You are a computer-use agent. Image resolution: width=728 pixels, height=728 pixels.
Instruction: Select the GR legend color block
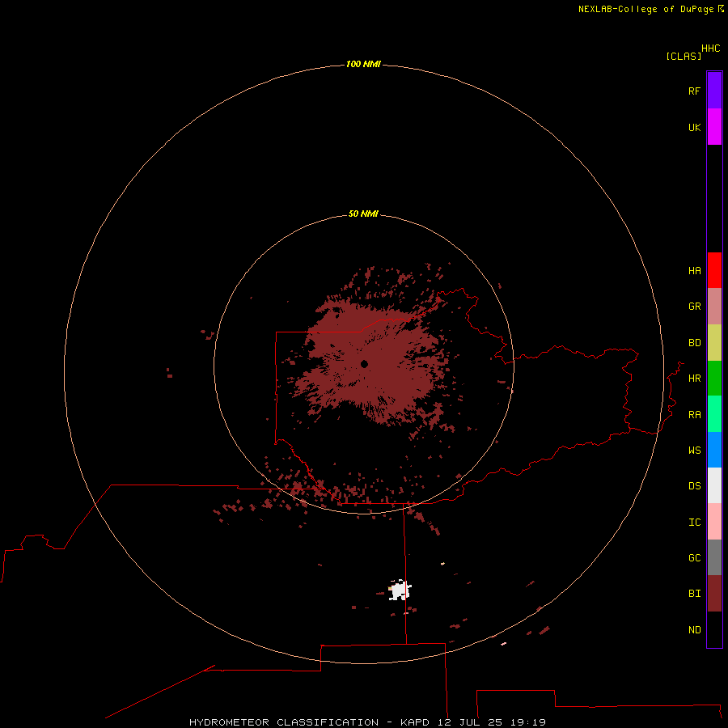714,307
